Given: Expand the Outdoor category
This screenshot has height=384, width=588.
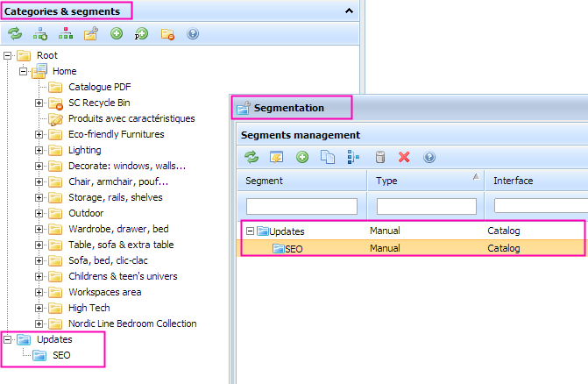Looking at the screenshot, I should 39,213.
